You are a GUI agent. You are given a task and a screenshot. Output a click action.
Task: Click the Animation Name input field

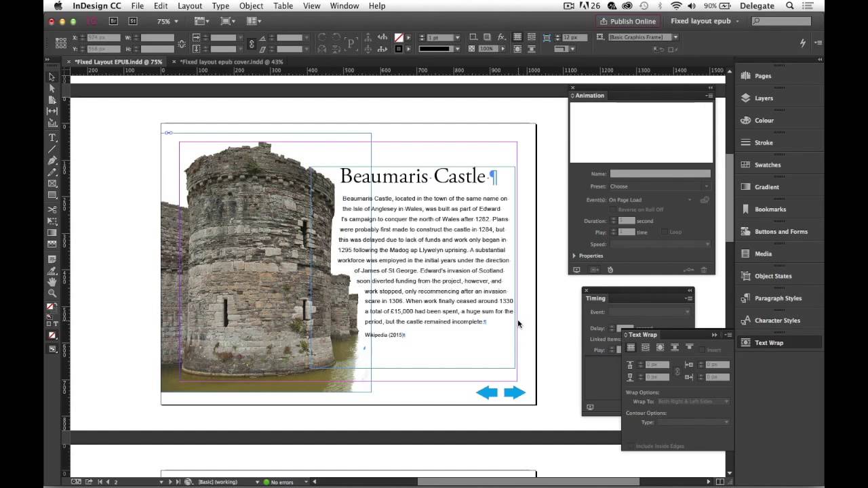[660, 174]
